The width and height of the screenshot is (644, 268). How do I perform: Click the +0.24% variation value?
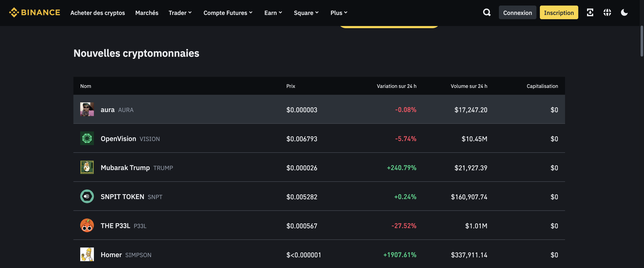click(405, 197)
